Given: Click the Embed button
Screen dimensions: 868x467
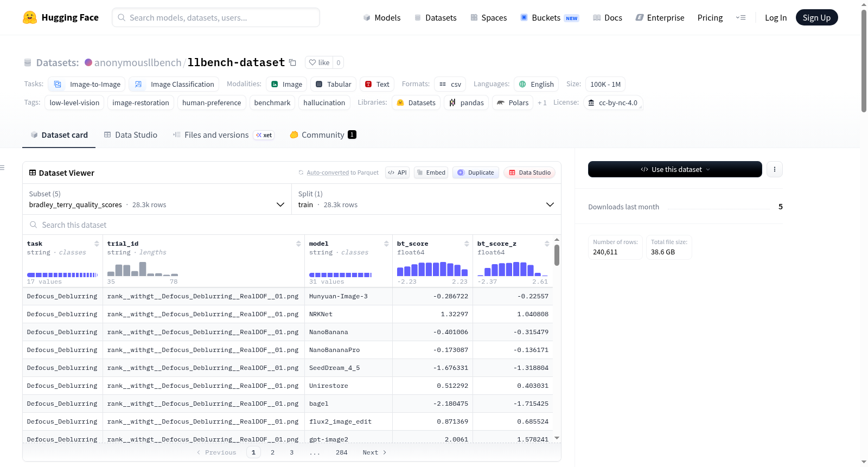Looking at the screenshot, I should (x=431, y=172).
